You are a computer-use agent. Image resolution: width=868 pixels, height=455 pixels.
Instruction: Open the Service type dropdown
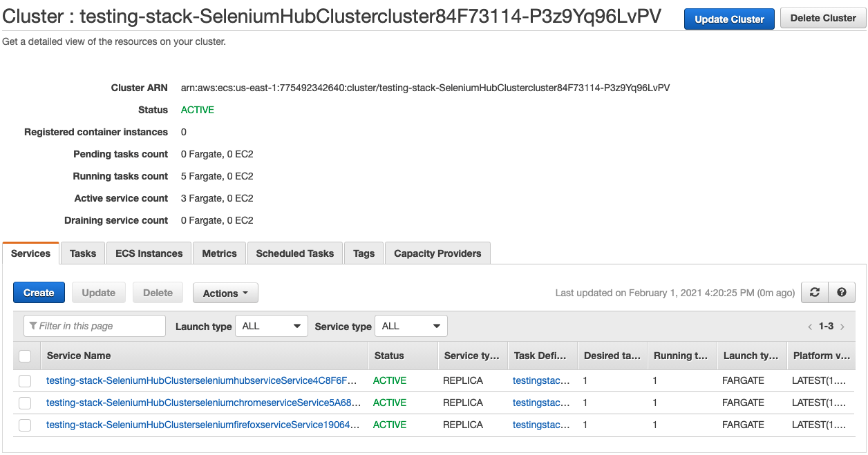click(x=411, y=326)
